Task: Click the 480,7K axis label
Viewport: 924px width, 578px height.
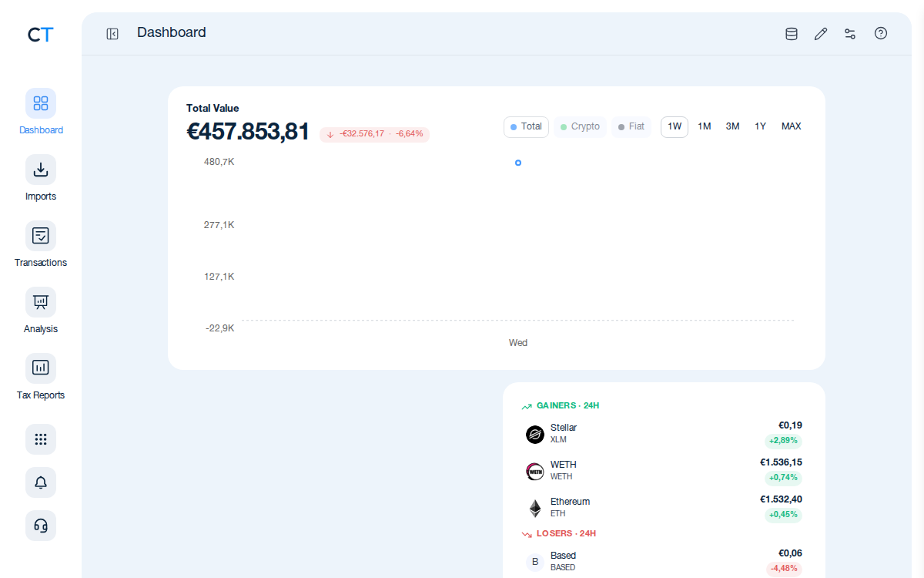Action: [x=219, y=162]
